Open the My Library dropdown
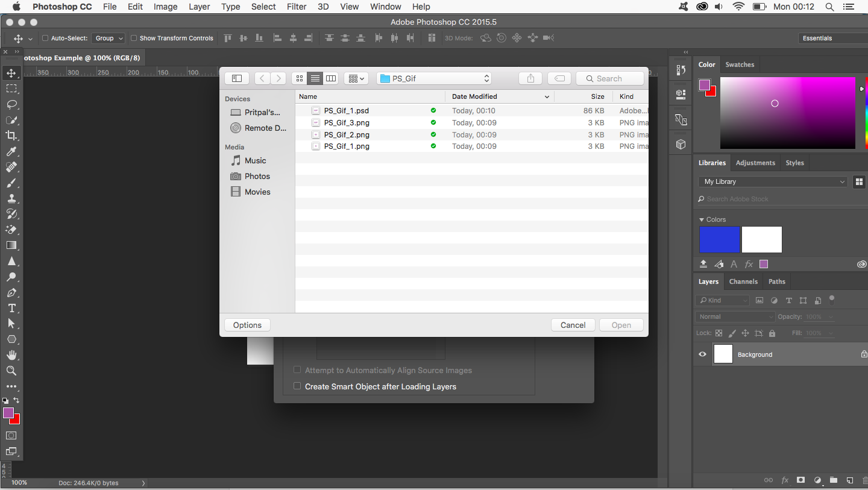868x490 pixels. pos(774,181)
